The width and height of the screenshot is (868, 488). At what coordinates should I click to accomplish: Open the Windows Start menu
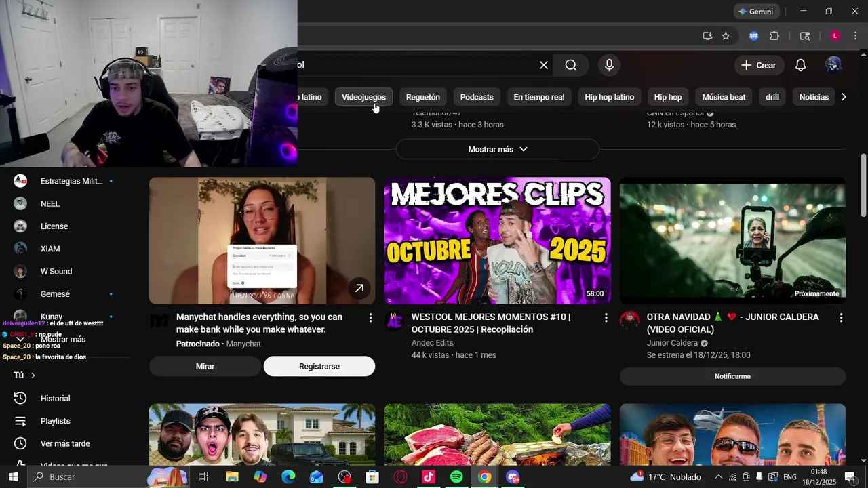14,477
